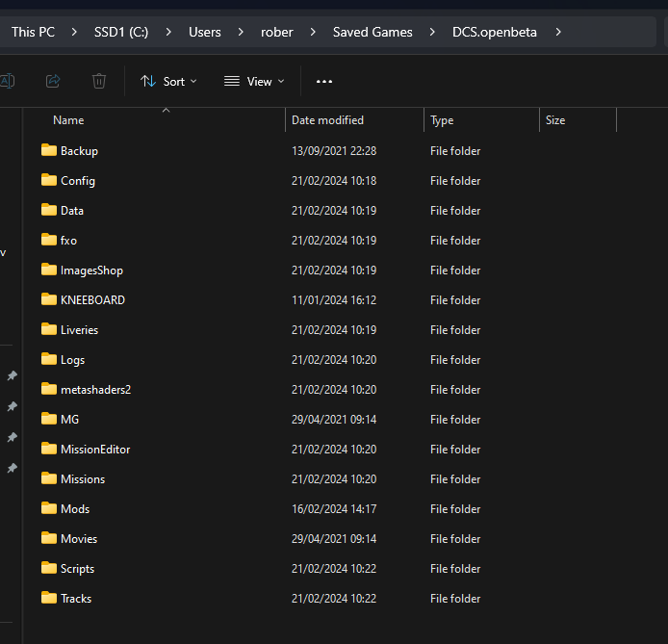Click the Config folder name
Image resolution: width=668 pixels, height=644 pixels.
78,181
